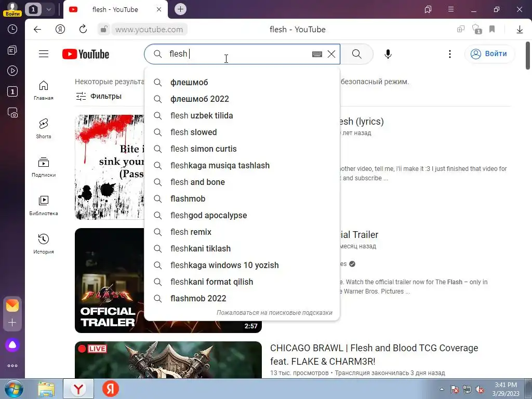Start voice search with the microphone
Screen dimensions: 532x399
tap(388, 54)
